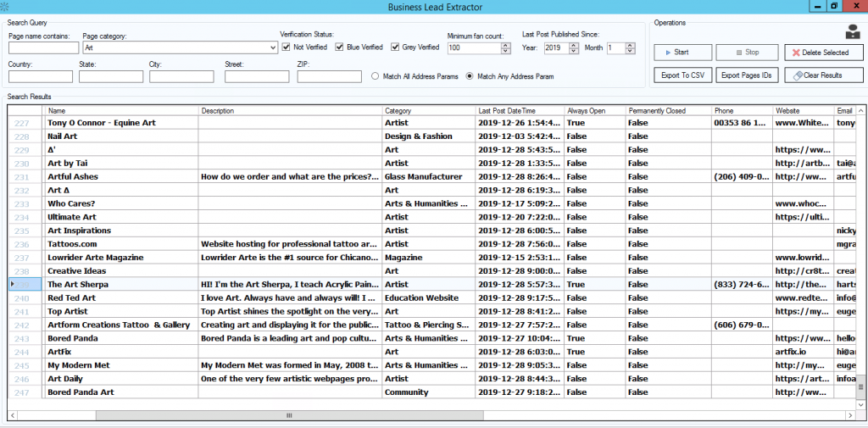
Task: Focus the Page name contains field
Action: pyautogui.click(x=44, y=48)
